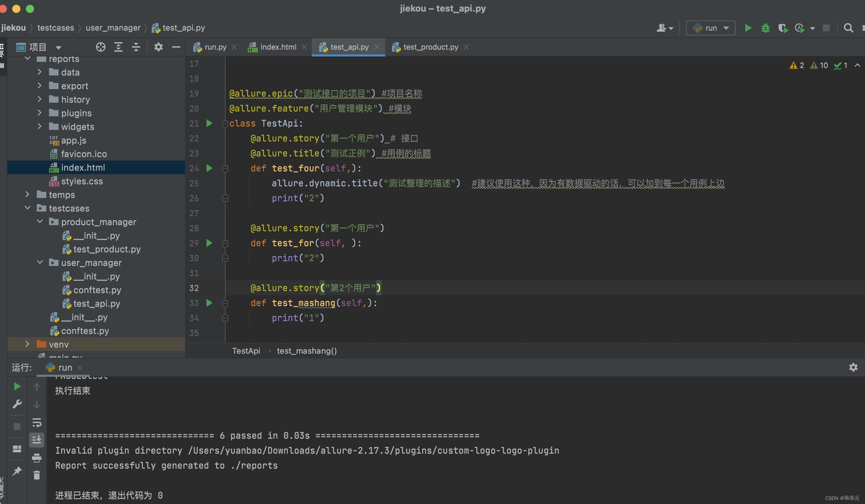Close the run.py editor tab

pos(234,47)
